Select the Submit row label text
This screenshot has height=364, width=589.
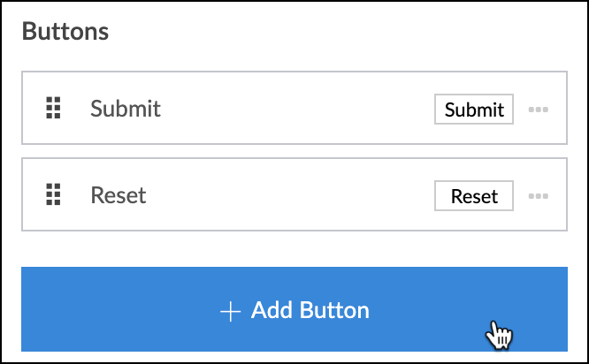pos(126,109)
